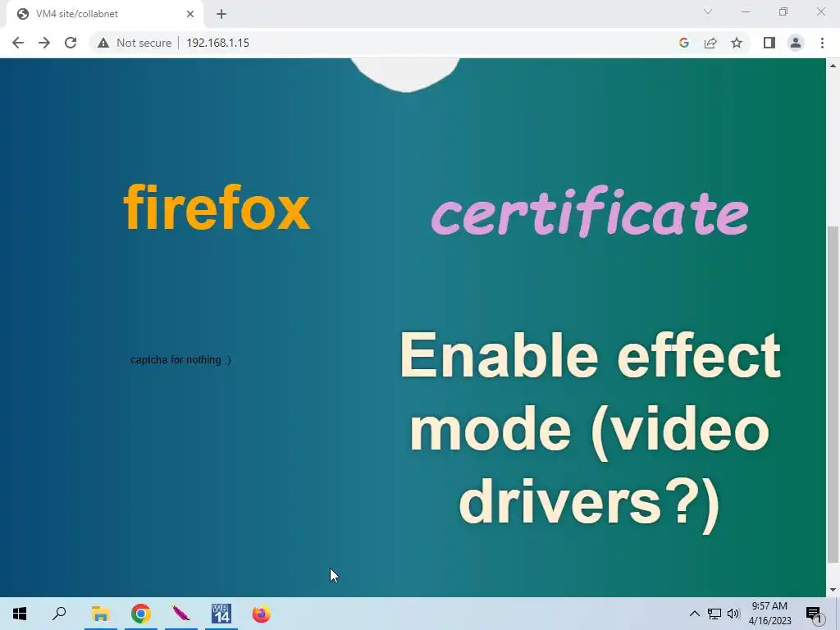The image size is (840, 630).
Task: Select the VM4 site/collabnet tab
Action: (x=104, y=14)
